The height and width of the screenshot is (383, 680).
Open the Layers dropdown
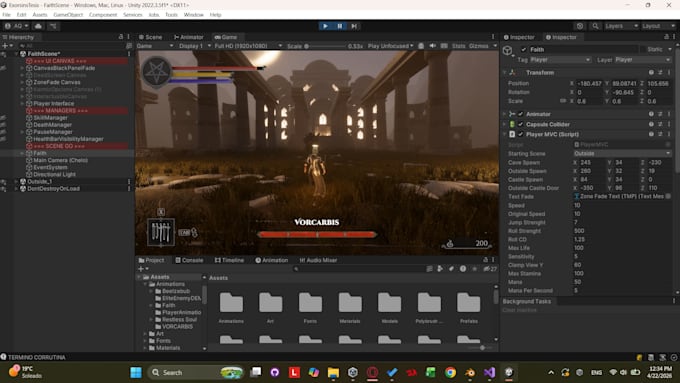pos(621,26)
